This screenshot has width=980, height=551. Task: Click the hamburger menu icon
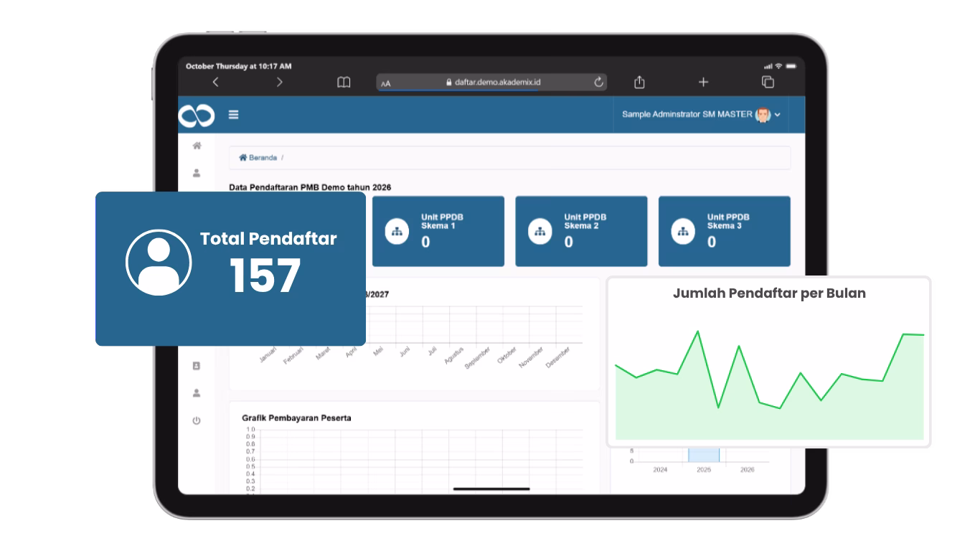233,115
